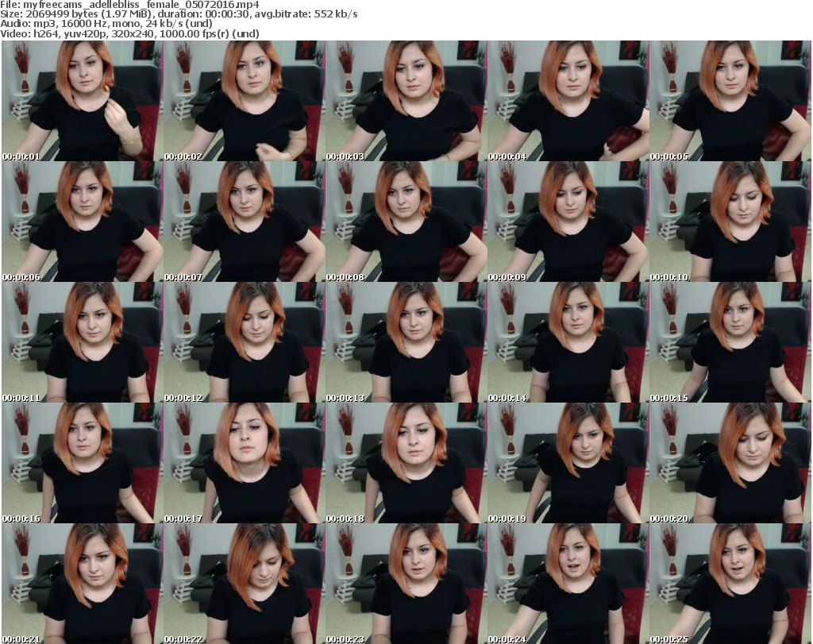
Task: Choose the thumbnail stamped 00:00:18
Action: pos(406,463)
